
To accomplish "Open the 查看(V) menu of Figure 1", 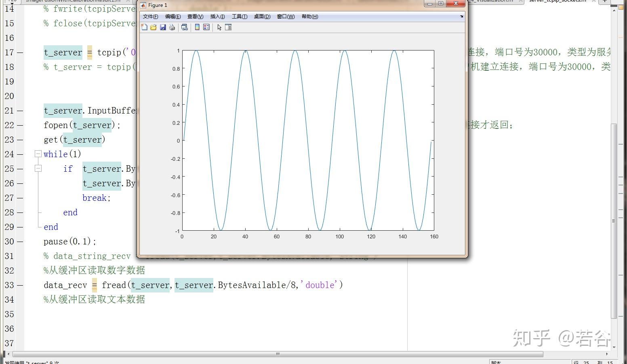I will tap(195, 17).
